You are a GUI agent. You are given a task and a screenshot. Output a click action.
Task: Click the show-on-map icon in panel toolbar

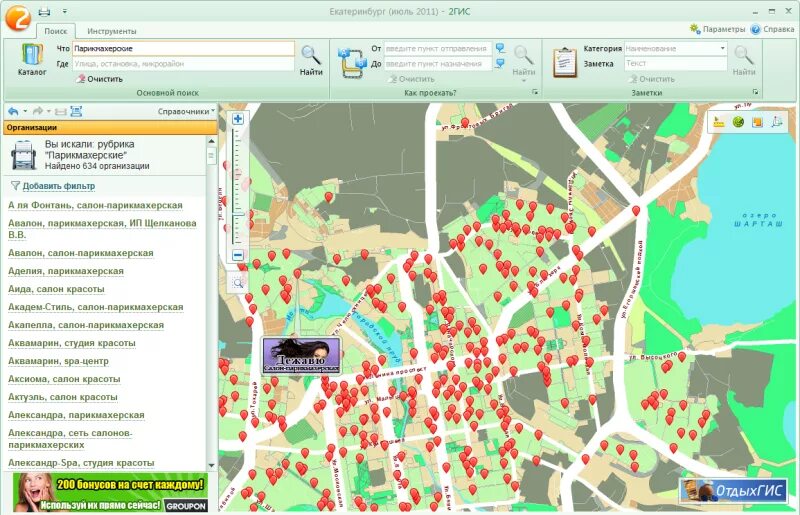tap(76, 111)
